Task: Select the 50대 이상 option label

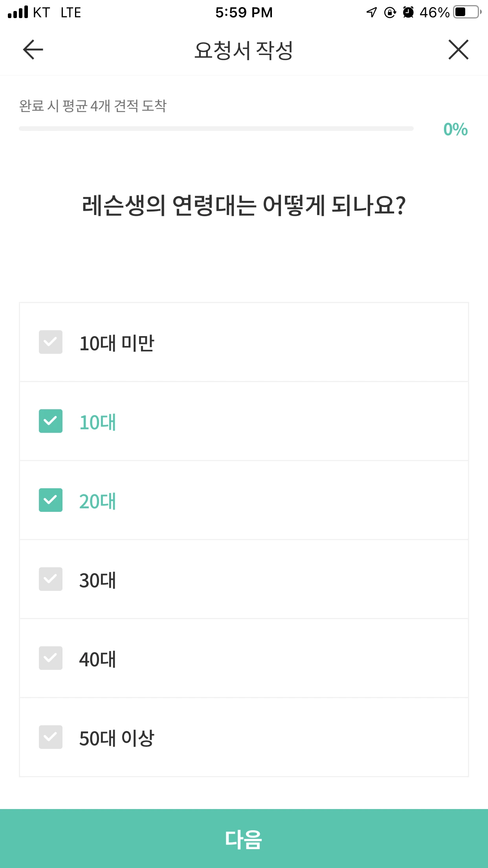Action: (117, 738)
